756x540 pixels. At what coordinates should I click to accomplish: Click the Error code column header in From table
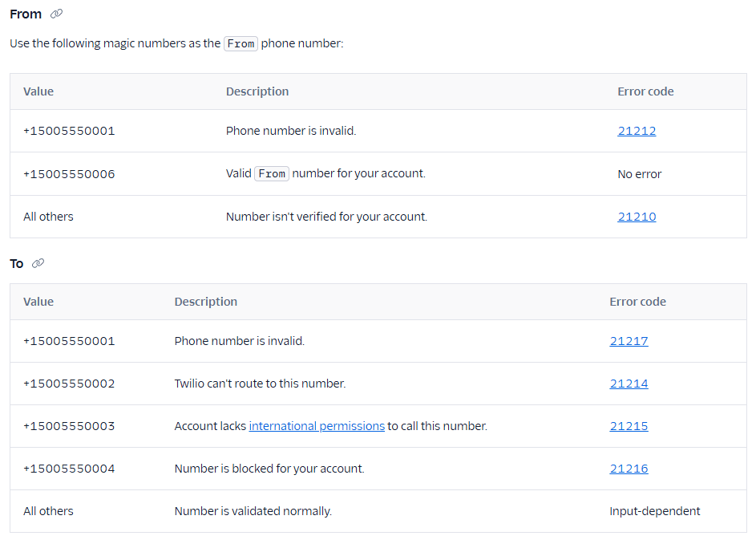coord(645,91)
